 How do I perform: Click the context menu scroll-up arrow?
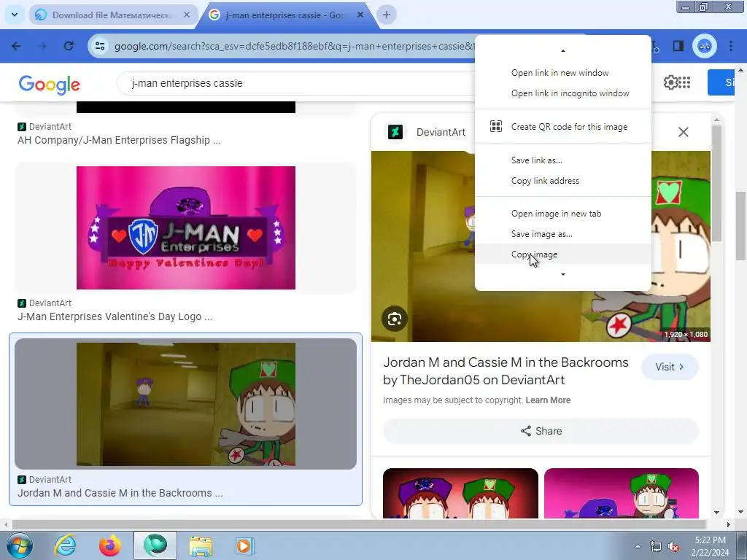pos(563,50)
